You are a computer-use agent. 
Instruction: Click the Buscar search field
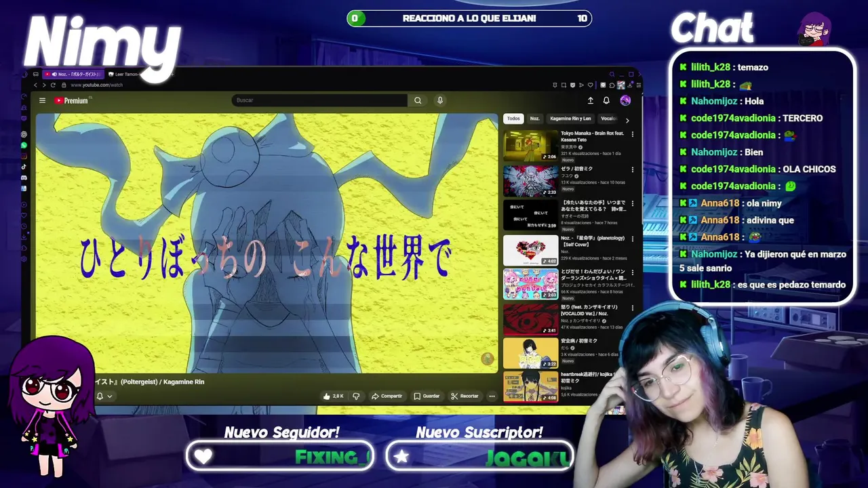(320, 100)
